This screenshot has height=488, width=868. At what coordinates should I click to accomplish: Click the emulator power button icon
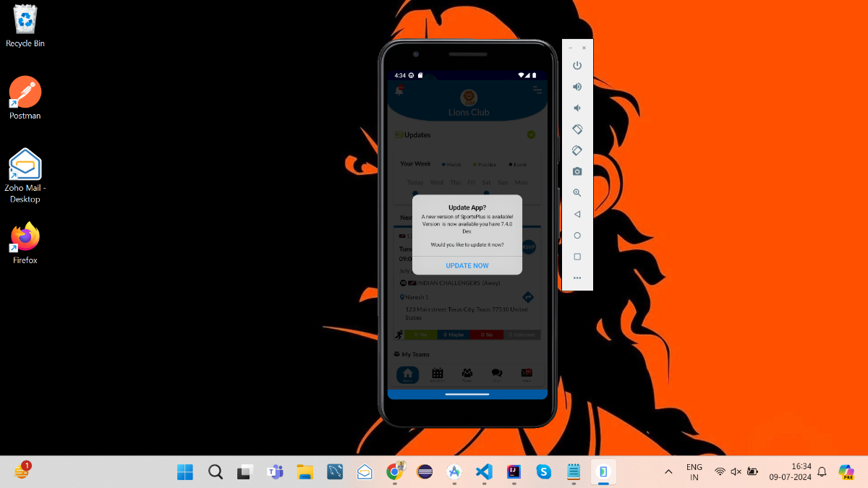(x=577, y=66)
